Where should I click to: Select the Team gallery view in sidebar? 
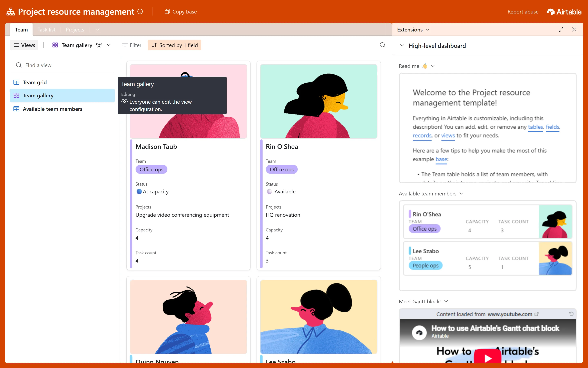click(x=62, y=95)
